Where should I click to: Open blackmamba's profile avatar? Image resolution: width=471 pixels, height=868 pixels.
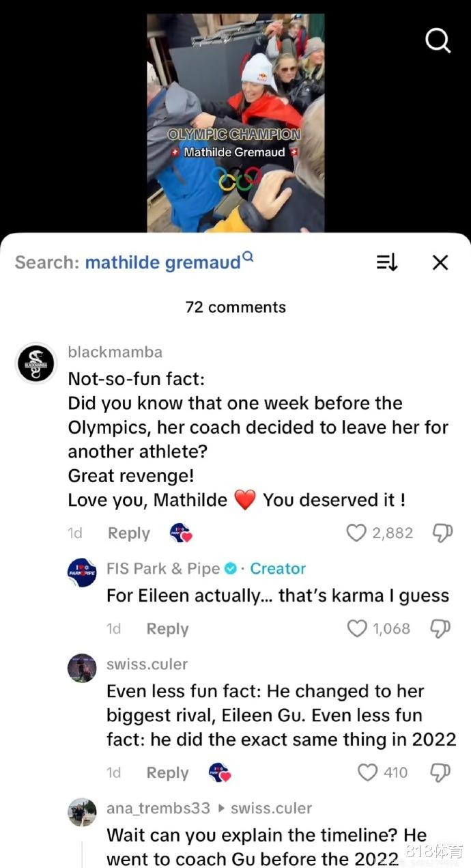(35, 363)
